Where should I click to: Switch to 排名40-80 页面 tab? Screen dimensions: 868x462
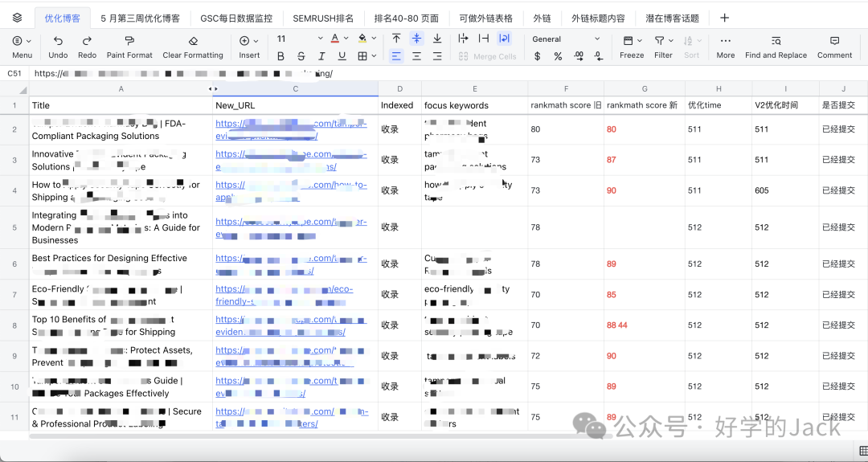407,18
